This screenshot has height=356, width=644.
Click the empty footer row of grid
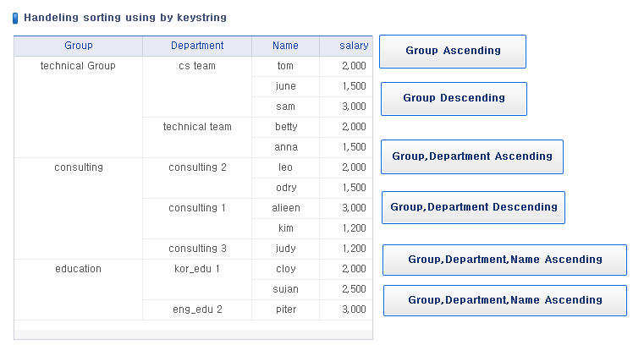point(194,330)
